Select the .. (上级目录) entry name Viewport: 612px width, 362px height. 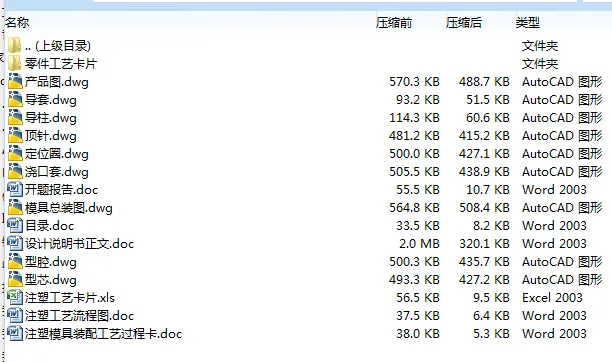coord(58,46)
